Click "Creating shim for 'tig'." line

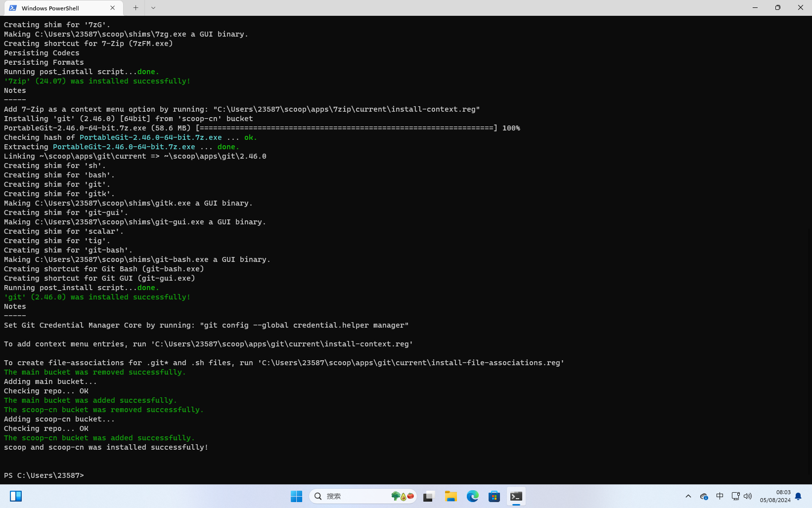57,241
